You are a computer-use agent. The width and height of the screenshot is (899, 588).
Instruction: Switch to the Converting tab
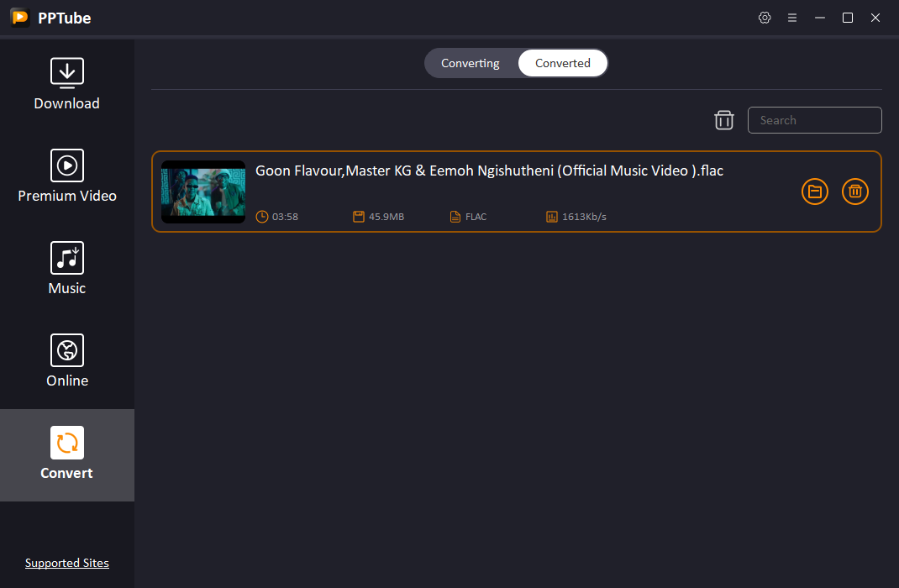tap(471, 63)
